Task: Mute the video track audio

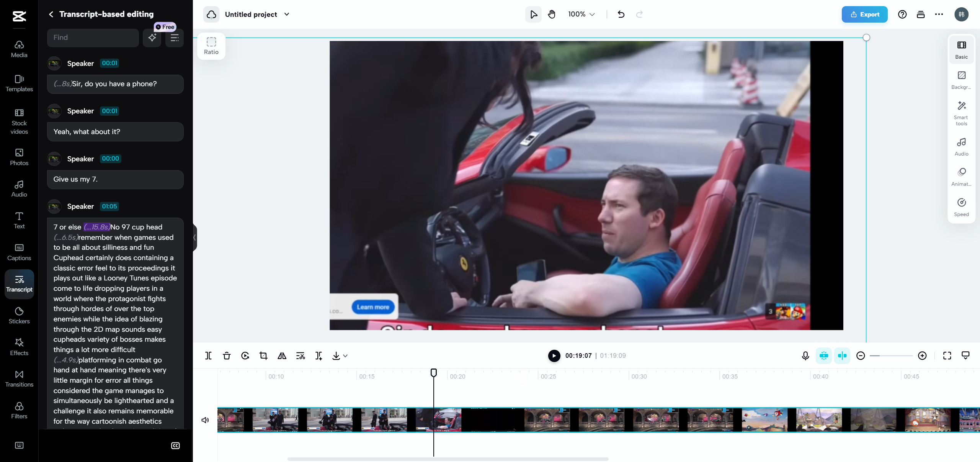Action: click(205, 420)
